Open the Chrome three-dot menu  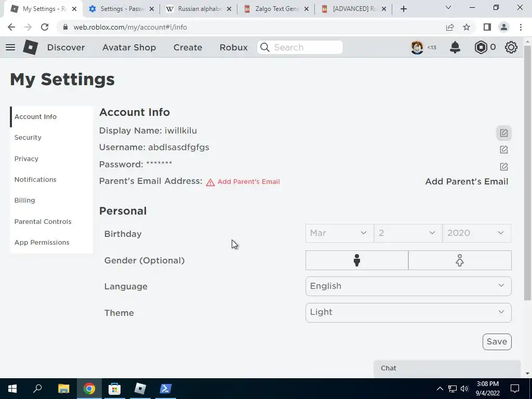(x=521, y=27)
